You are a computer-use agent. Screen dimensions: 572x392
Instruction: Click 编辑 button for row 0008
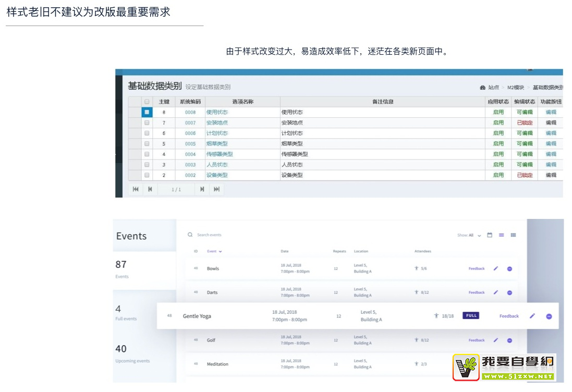(x=551, y=112)
